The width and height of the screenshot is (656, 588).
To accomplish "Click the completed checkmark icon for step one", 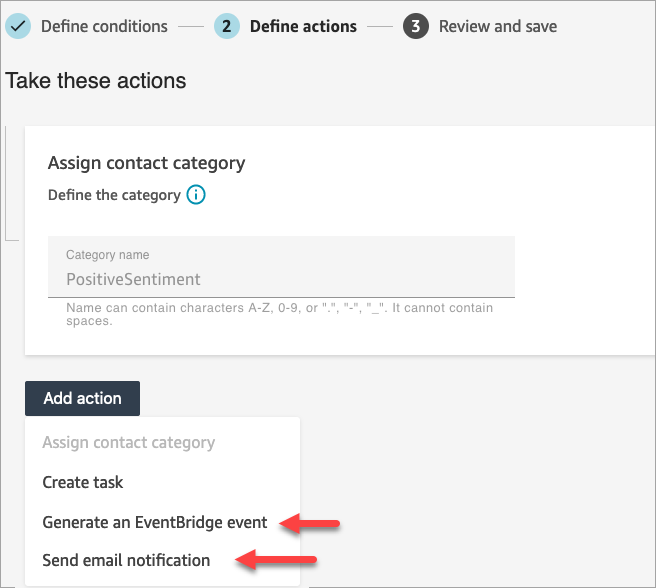I will coord(17,26).
